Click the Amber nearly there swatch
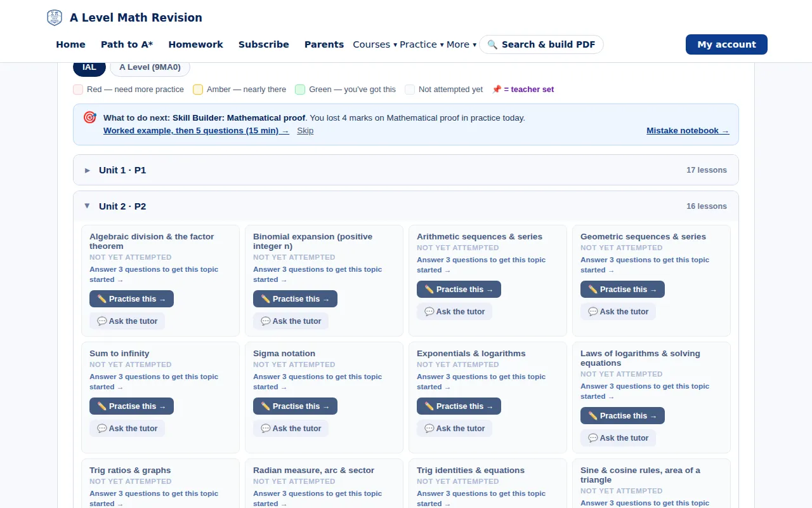The image size is (812, 508). point(198,90)
